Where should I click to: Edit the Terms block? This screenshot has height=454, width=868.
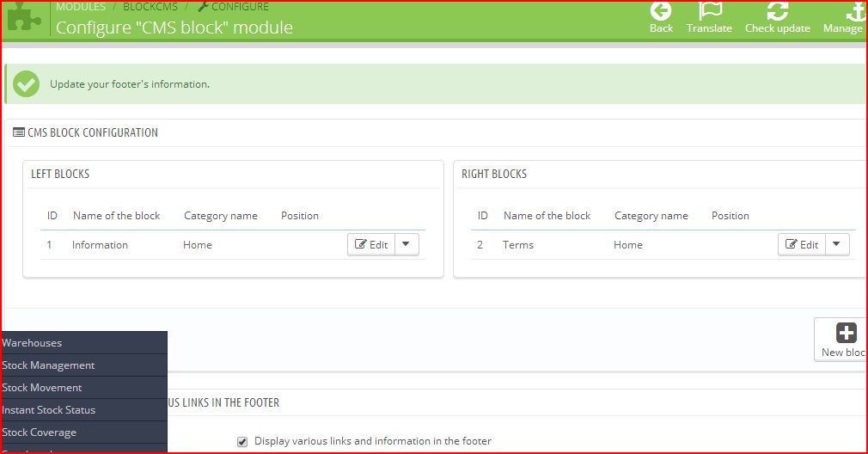point(802,245)
